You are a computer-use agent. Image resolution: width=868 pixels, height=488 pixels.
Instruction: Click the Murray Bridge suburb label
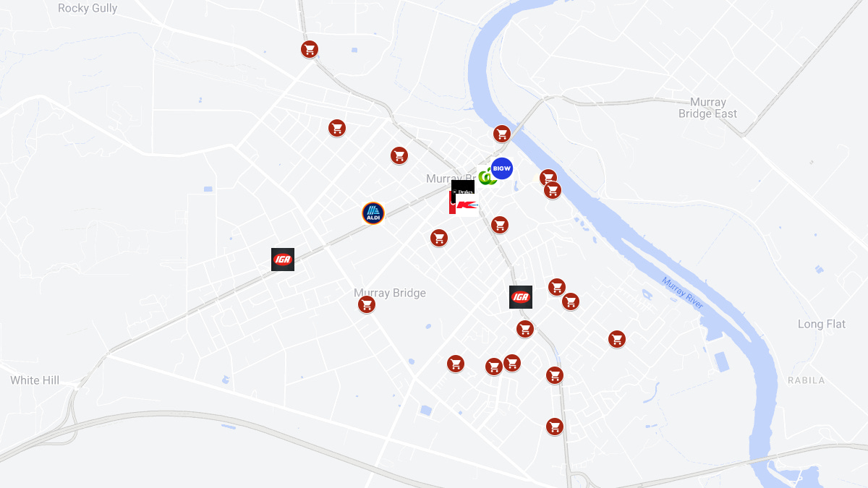390,293
